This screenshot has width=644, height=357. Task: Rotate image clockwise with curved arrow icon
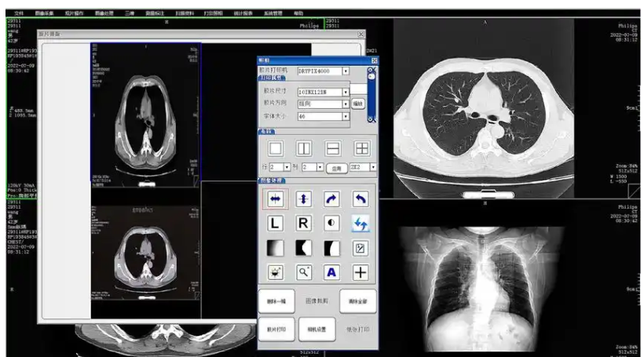click(331, 199)
